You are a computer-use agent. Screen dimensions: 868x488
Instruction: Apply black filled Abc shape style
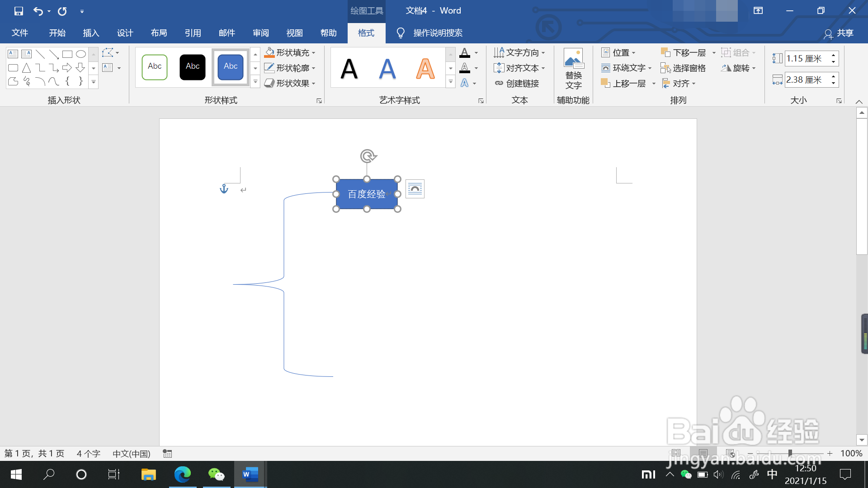pyautogui.click(x=193, y=67)
